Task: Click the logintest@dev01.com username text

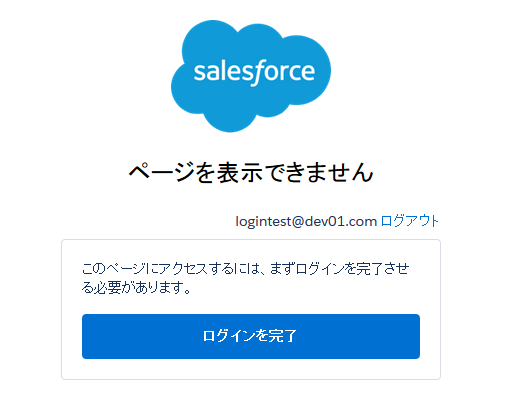Action: tap(306, 221)
